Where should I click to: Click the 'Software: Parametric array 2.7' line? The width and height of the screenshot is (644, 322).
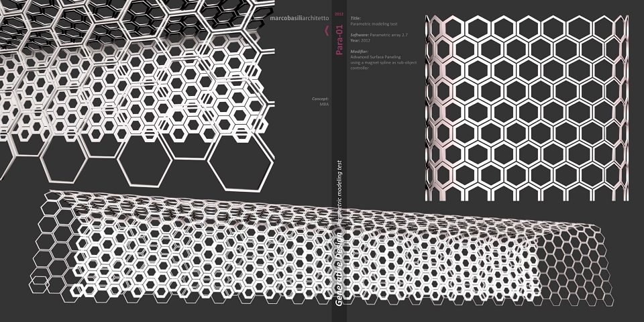378,35
